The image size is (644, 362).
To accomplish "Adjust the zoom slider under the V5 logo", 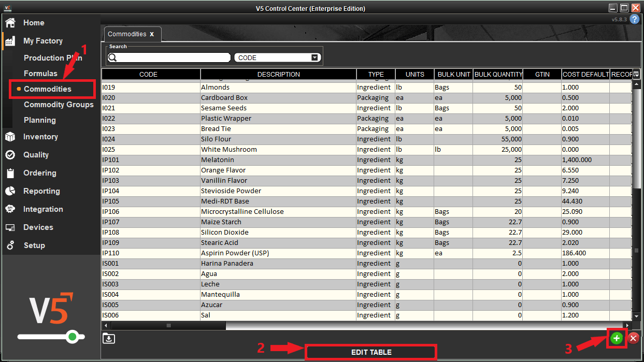I will tap(71, 337).
